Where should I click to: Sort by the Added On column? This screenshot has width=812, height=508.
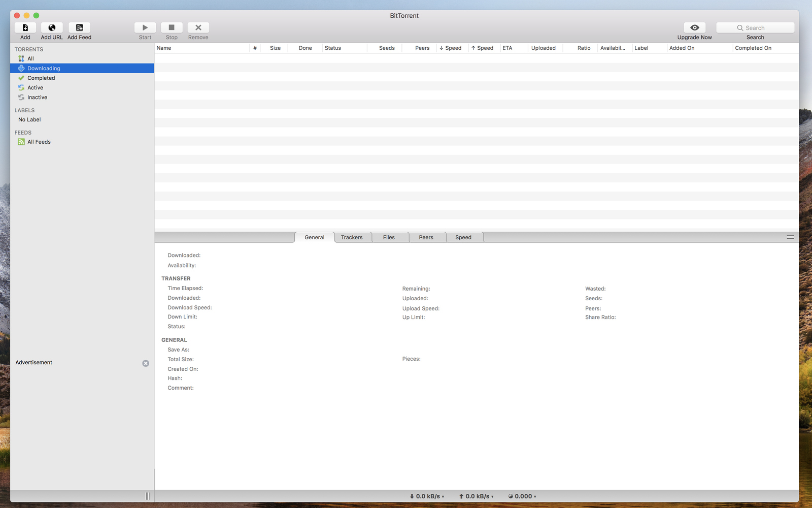coord(700,48)
